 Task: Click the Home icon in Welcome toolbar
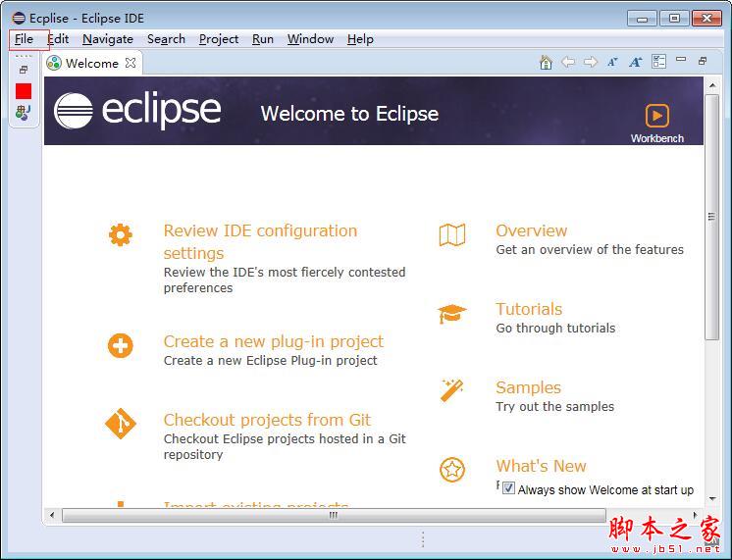[x=546, y=62]
